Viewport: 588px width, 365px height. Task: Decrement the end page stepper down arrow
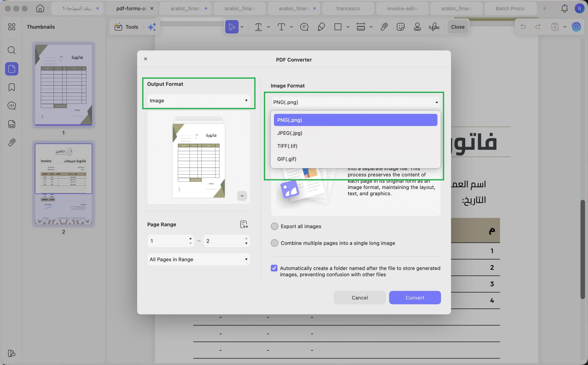coord(246,243)
